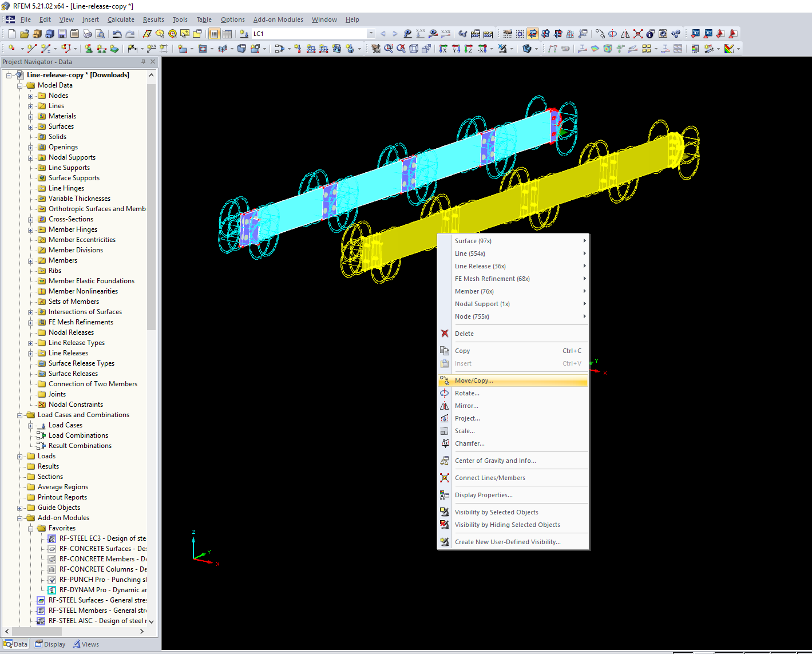Select RF-STEEL EC3 in Favorites
Screen dimensions: 812x654
(x=102, y=538)
